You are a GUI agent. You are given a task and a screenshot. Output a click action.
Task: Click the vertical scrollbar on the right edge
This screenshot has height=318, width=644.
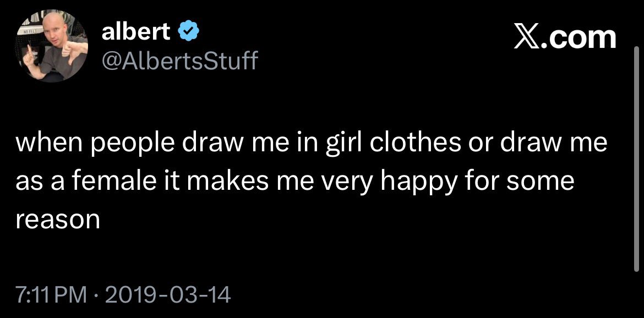(637, 165)
